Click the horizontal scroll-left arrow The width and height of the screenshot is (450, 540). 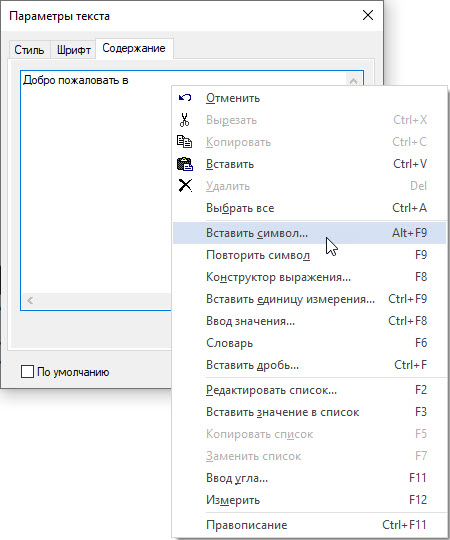[x=30, y=301]
